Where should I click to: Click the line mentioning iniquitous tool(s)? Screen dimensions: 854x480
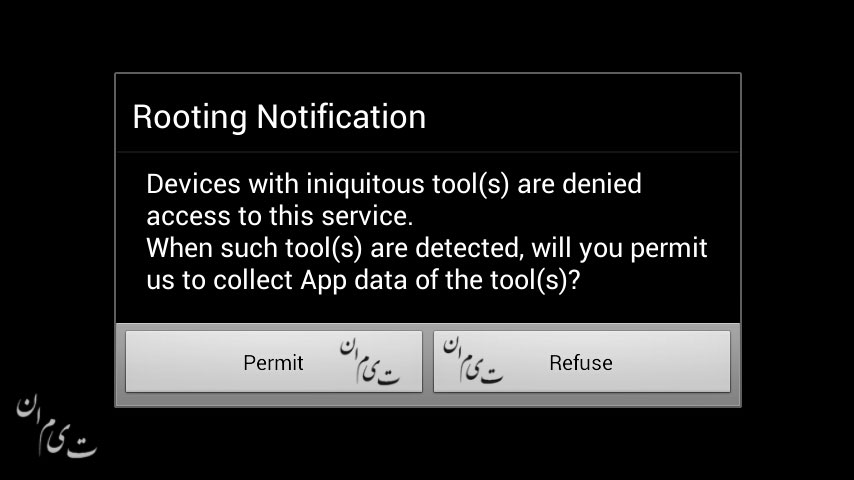(x=394, y=184)
